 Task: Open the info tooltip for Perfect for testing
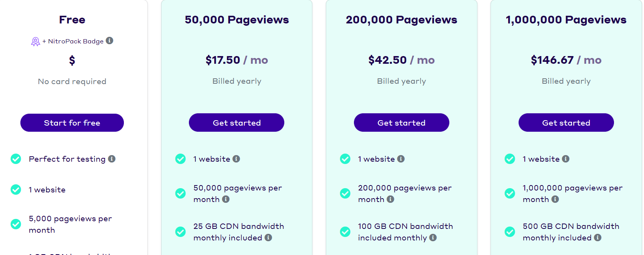pyautogui.click(x=112, y=159)
